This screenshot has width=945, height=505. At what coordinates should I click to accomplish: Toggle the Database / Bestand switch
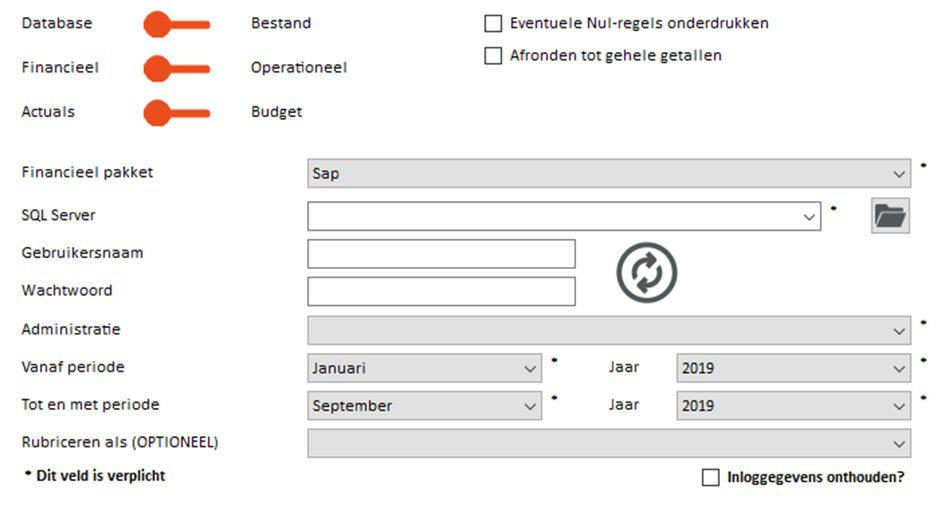pyautogui.click(x=176, y=24)
